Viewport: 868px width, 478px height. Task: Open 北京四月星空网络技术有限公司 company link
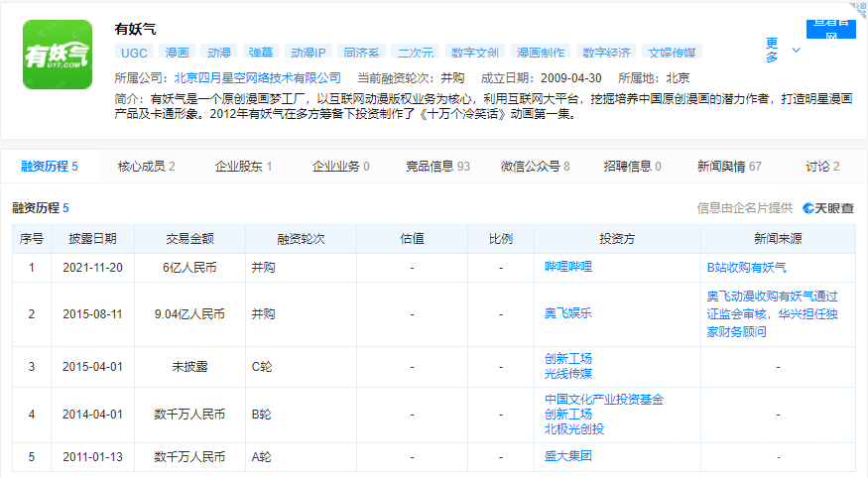tap(257, 78)
